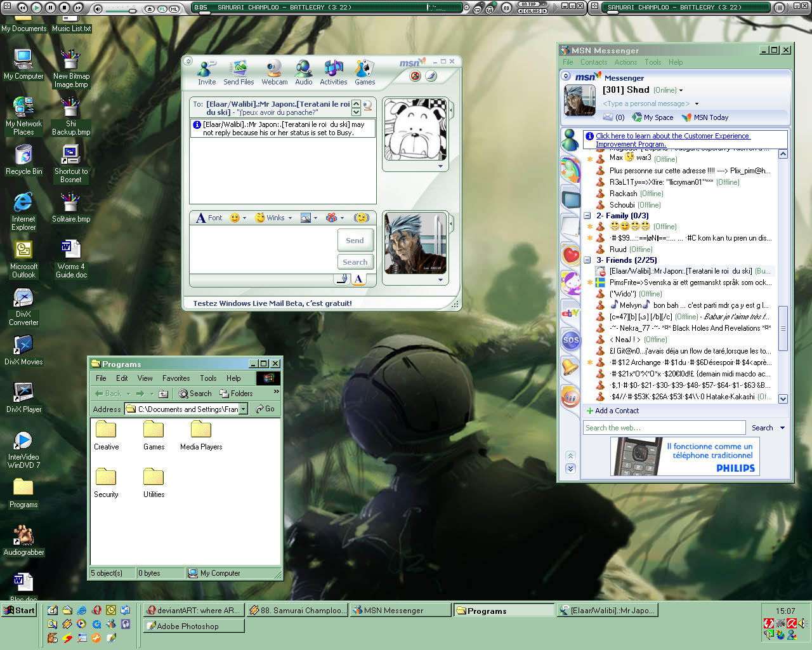
Task: Click the Font button in chat
Action: [x=209, y=218]
